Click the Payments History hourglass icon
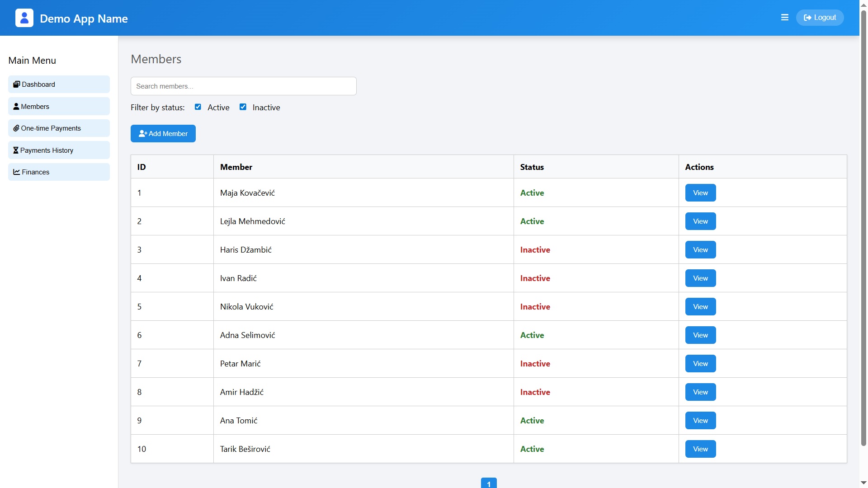 16,150
